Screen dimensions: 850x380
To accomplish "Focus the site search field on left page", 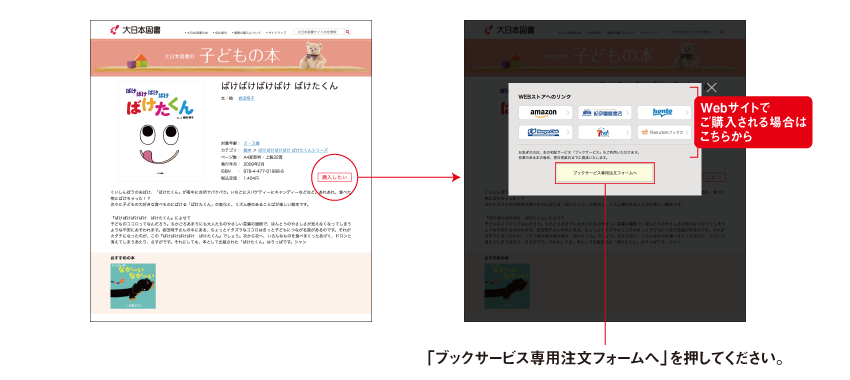I will 319,32.
